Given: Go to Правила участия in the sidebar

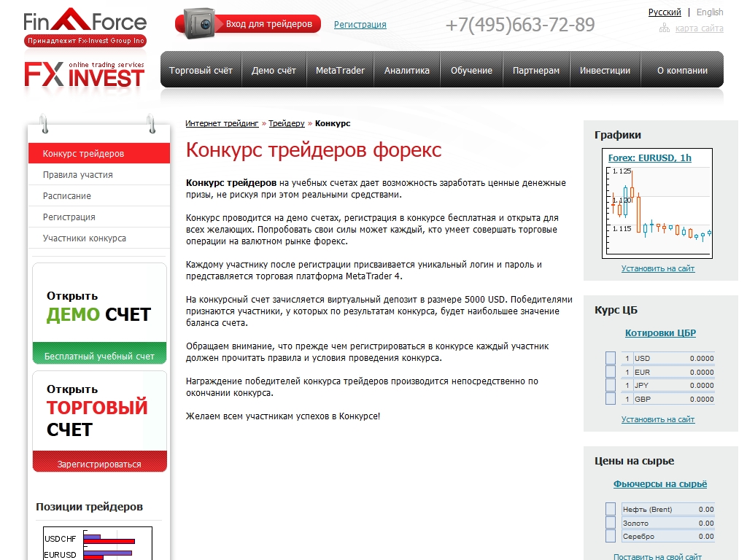Looking at the screenshot, I should (x=77, y=175).
